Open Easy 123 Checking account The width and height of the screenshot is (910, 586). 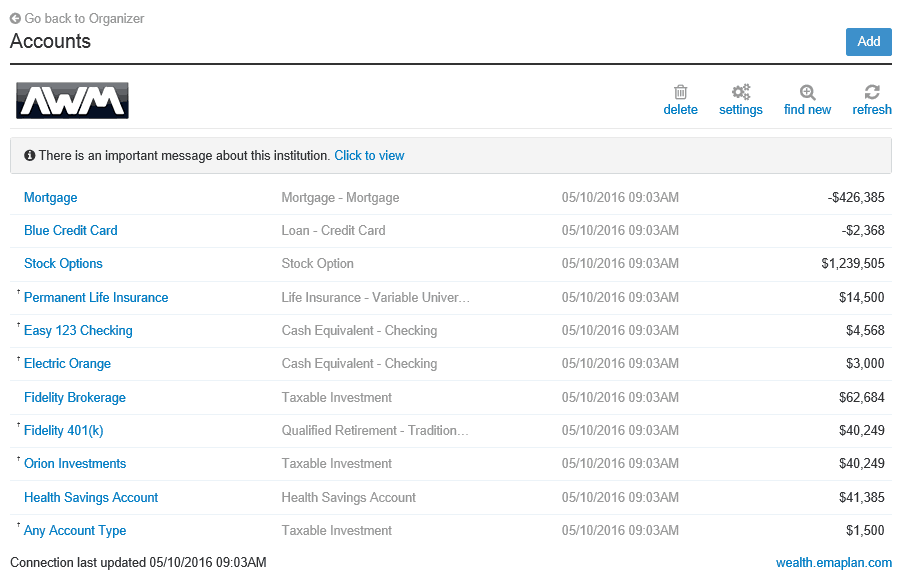pyautogui.click(x=78, y=330)
